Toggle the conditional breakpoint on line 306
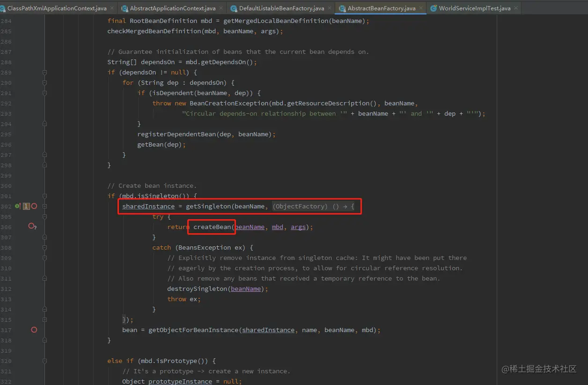588x385 pixels. [x=32, y=226]
